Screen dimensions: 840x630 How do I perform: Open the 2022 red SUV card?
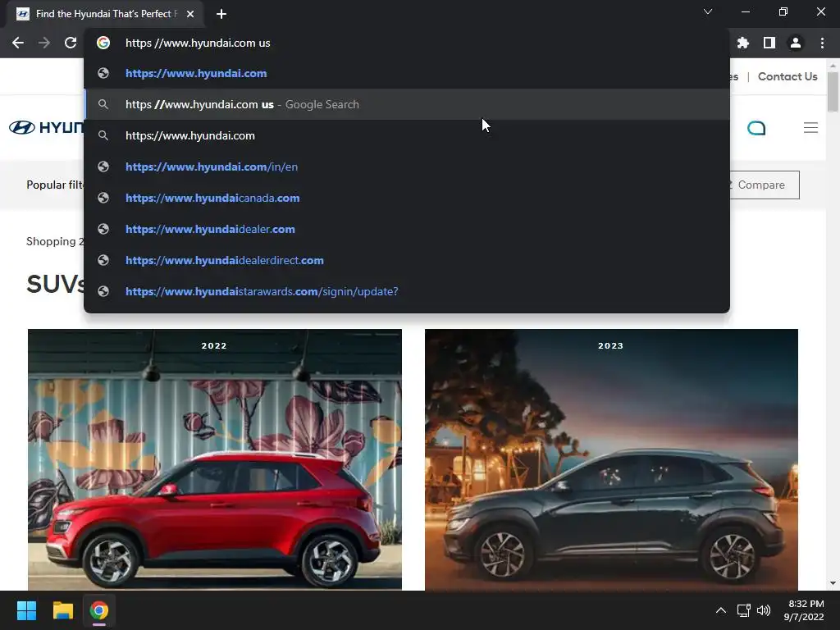pyautogui.click(x=215, y=459)
